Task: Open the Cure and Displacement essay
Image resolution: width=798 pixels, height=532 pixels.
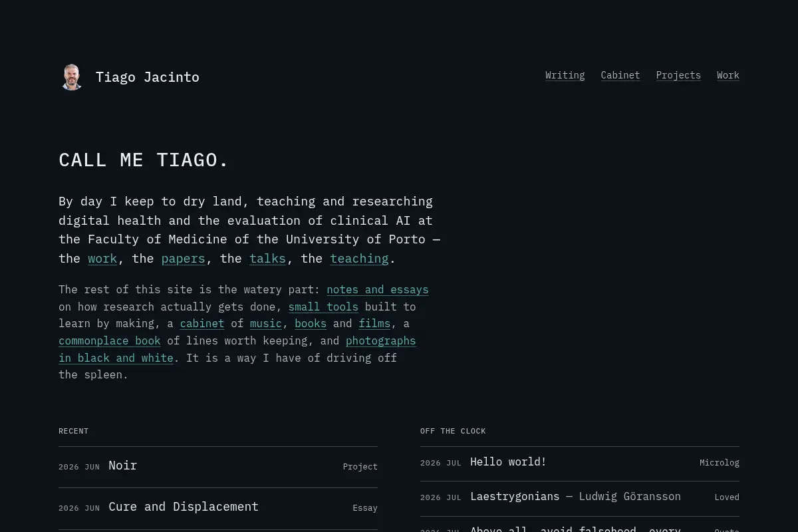Action: tap(218, 508)
